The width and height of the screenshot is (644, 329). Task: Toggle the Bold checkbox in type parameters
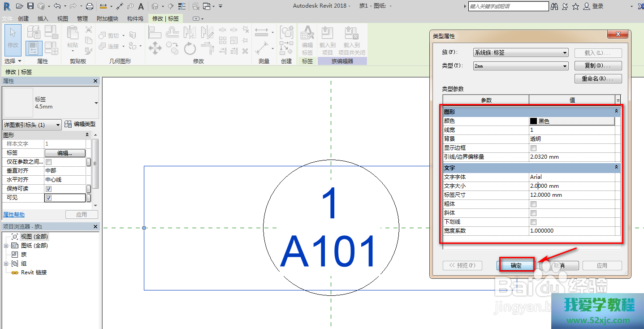(x=533, y=204)
